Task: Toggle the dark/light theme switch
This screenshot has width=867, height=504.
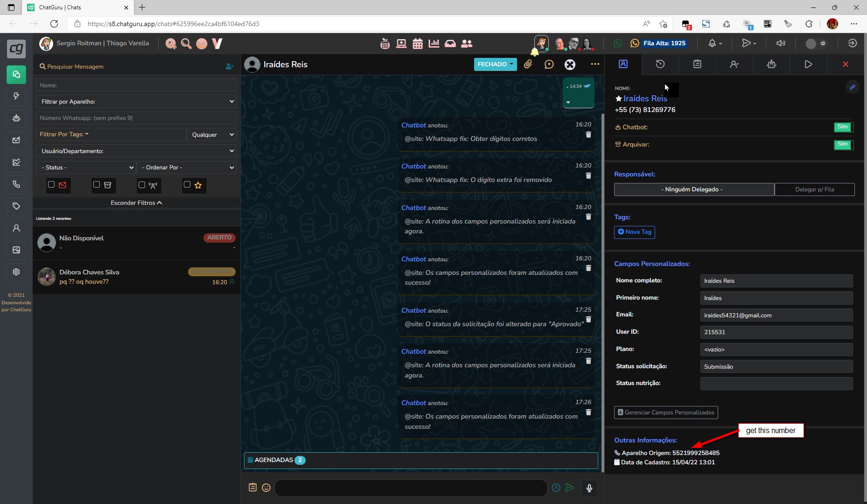Action: [x=817, y=43]
